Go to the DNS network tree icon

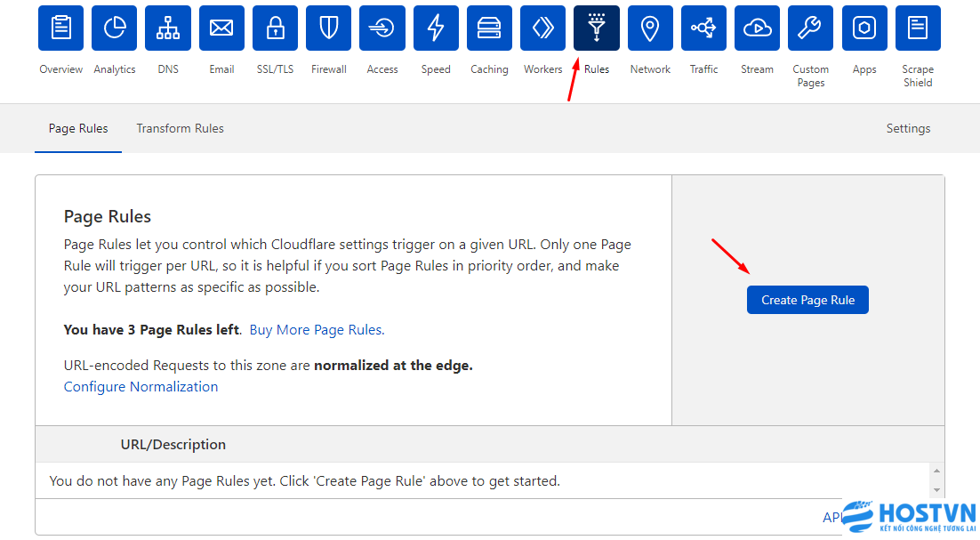pyautogui.click(x=168, y=28)
